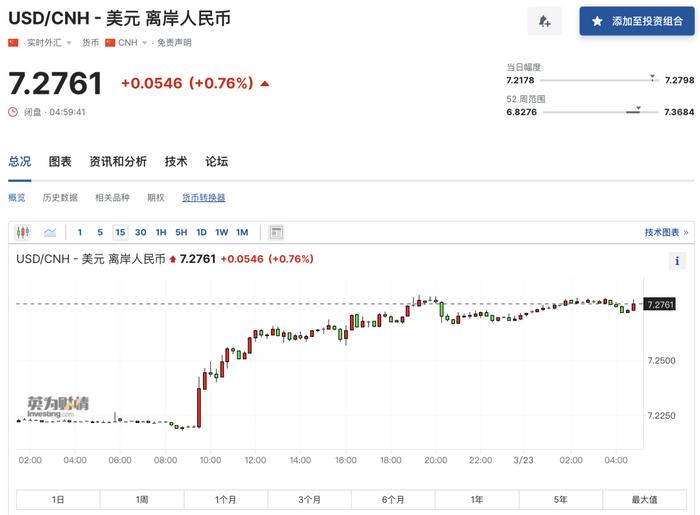Screen dimensions: 700x515
Task: Click the main 7.2761 price figure
Action: tap(55, 83)
